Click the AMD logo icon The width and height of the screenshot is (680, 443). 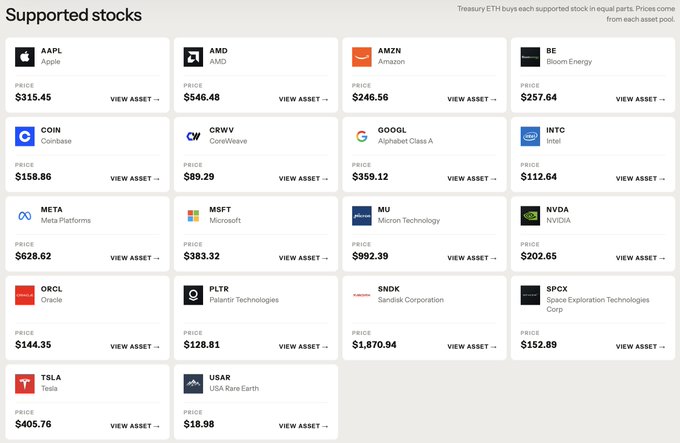tap(193, 57)
